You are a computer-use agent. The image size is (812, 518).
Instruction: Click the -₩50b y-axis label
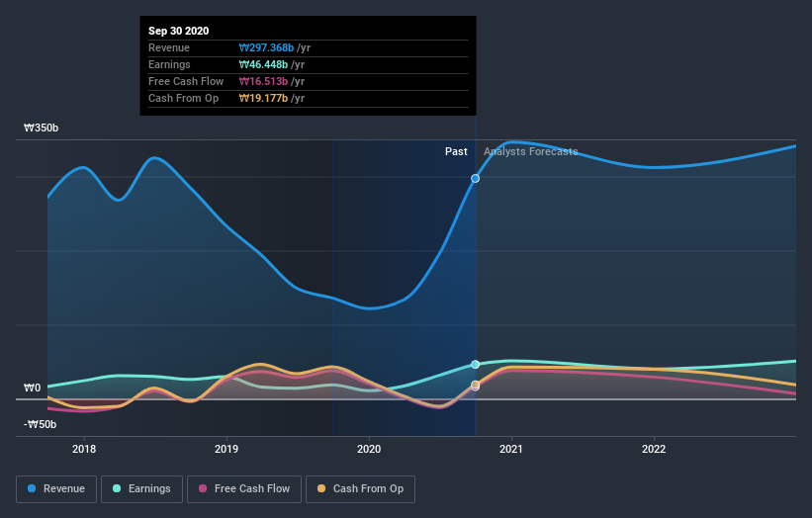pos(40,424)
